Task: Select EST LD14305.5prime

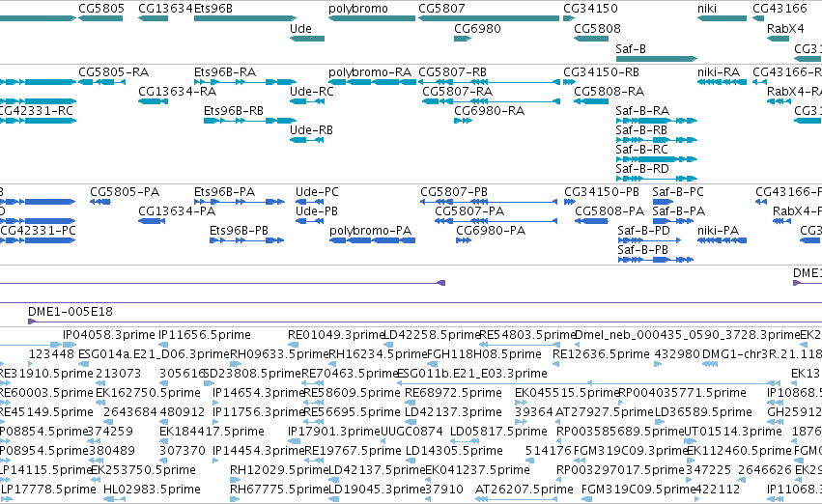Action: tap(454, 452)
